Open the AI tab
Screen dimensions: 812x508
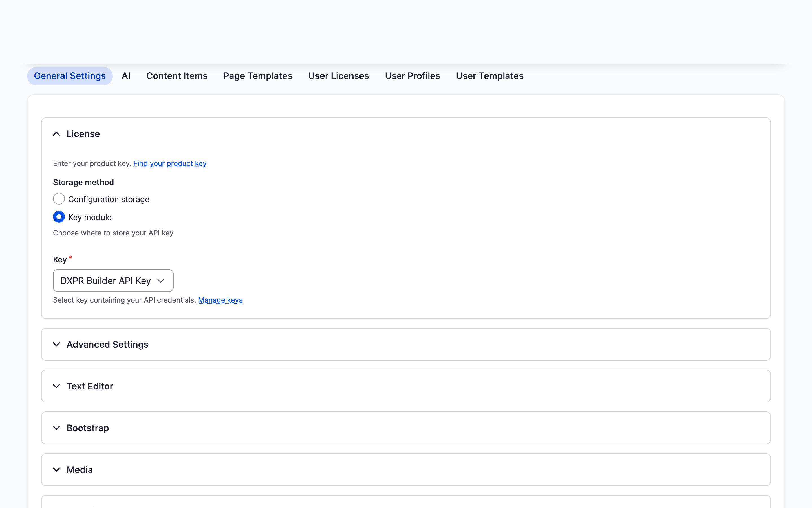tap(126, 76)
